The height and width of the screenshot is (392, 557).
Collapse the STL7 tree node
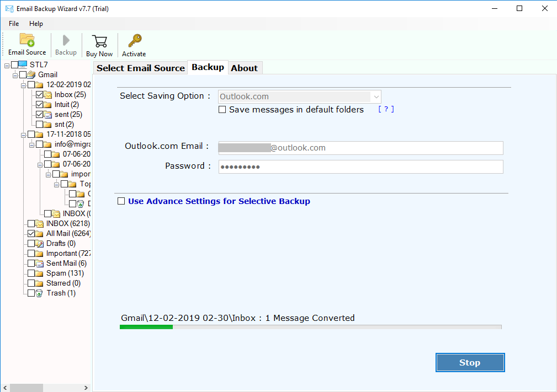(x=7, y=66)
